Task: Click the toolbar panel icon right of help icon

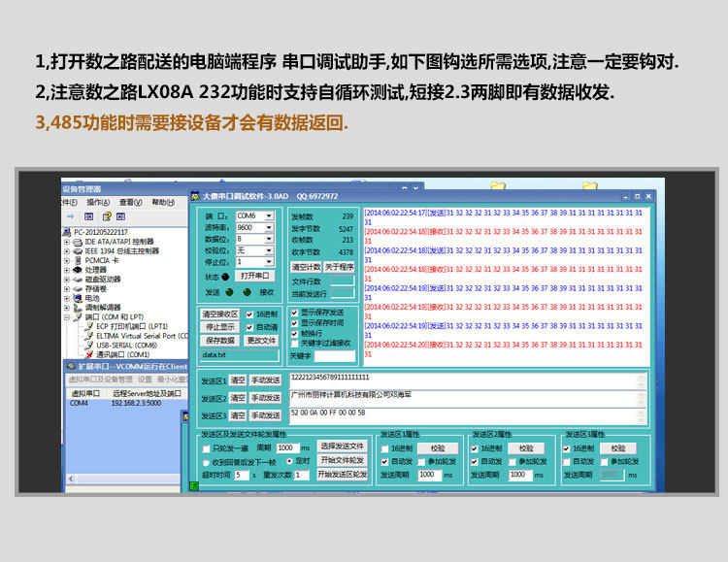Action: tap(120, 216)
